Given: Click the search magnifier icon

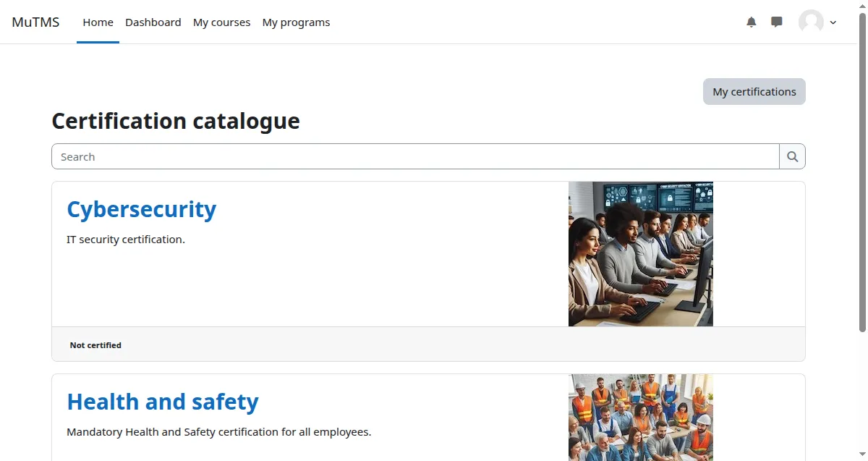Looking at the screenshot, I should coord(792,156).
